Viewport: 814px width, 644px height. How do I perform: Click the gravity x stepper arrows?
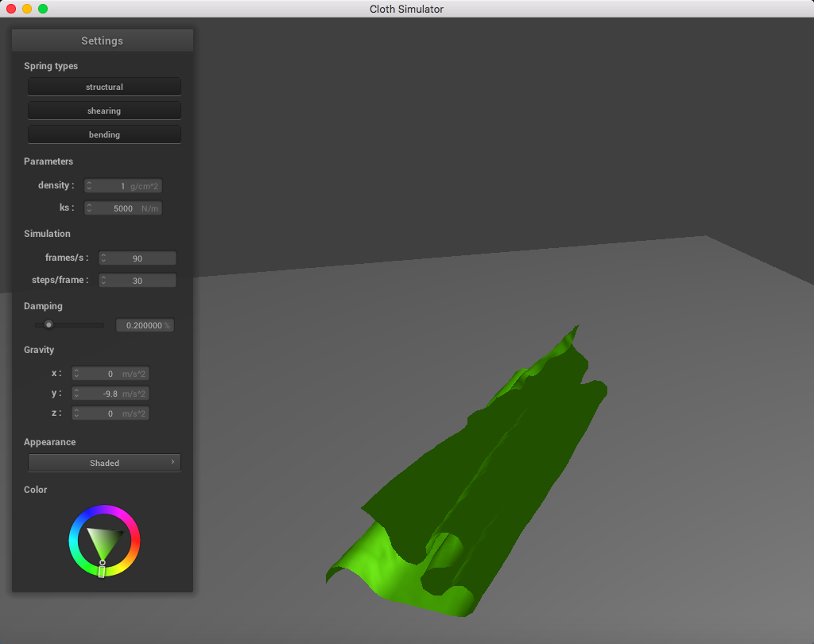click(76, 374)
